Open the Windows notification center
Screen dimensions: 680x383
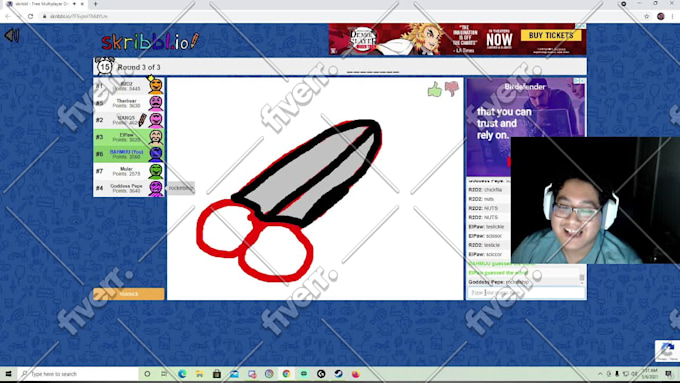[668, 373]
